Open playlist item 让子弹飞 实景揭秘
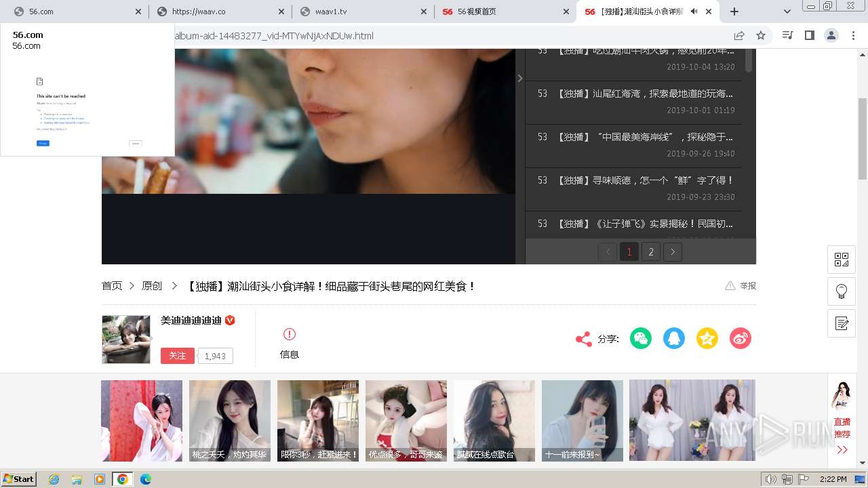 coord(634,225)
